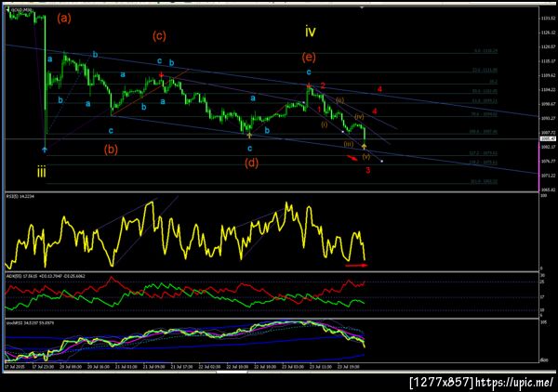The height and width of the screenshot is (392, 558).
Task: Select the orange (a) wave label
Action: (64, 18)
